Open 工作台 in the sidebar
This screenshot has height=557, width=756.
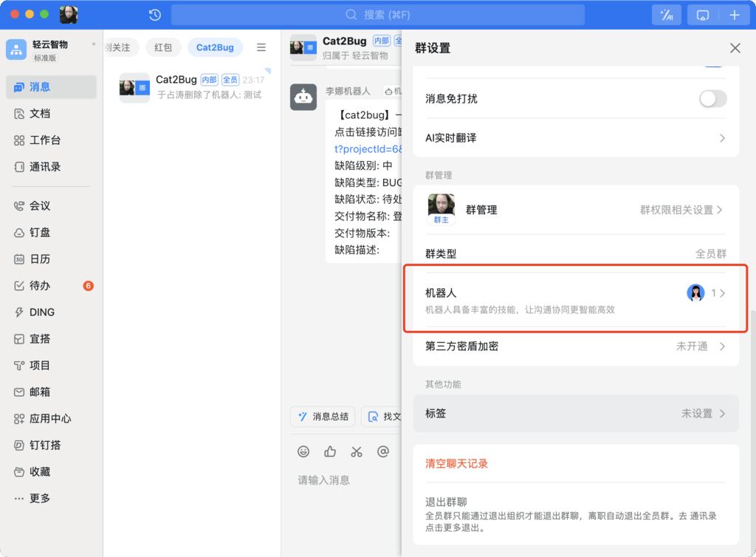pyautogui.click(x=51, y=140)
